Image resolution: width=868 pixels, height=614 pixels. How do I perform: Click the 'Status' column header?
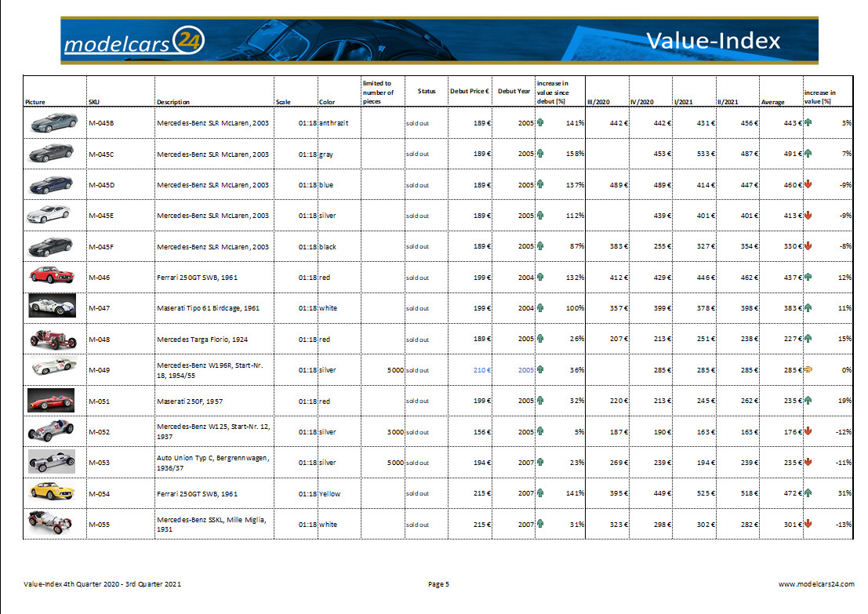[x=427, y=91]
